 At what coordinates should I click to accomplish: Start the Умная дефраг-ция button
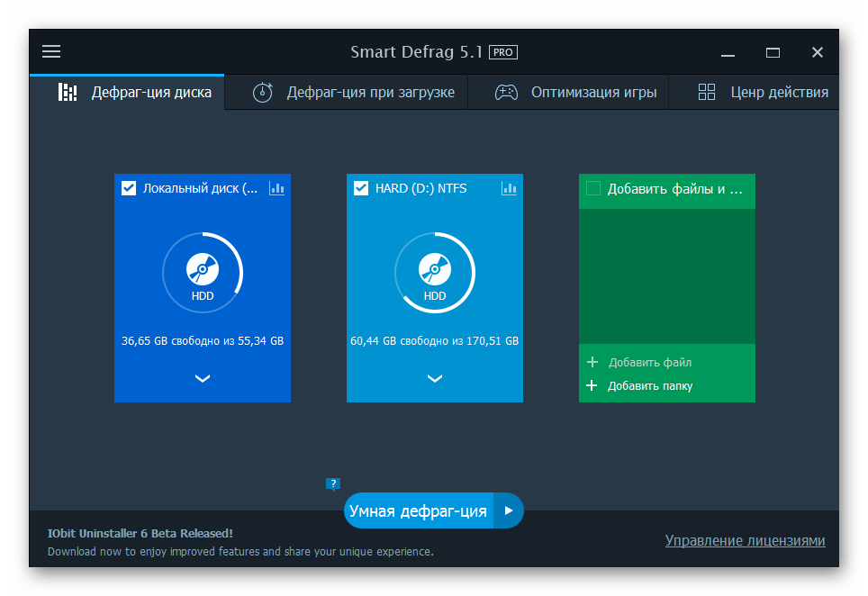pos(418,510)
